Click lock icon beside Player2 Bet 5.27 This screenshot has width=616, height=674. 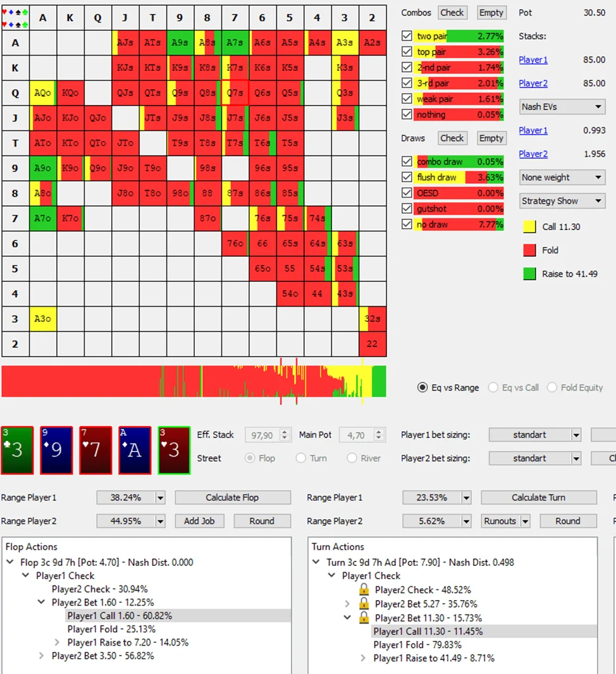(x=364, y=604)
